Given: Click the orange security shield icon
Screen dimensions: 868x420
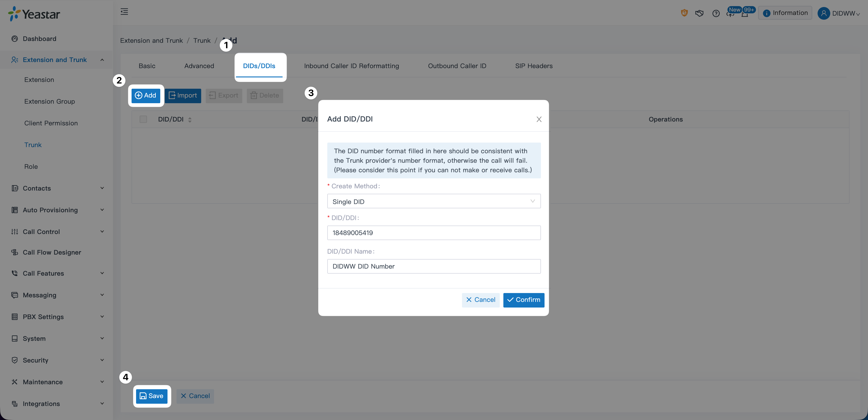Looking at the screenshot, I should [x=684, y=13].
